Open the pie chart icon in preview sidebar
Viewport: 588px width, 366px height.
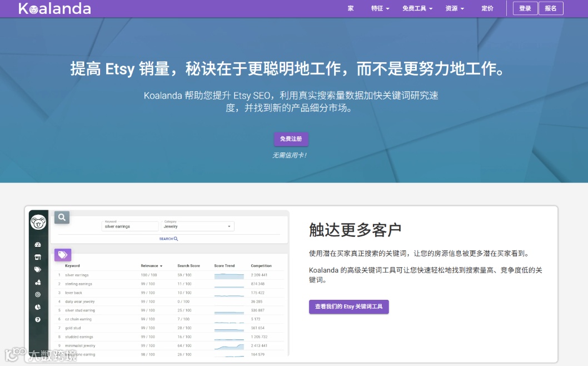click(x=38, y=307)
